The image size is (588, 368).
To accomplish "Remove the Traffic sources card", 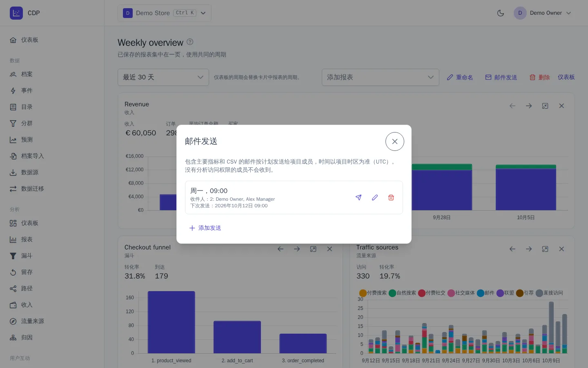I will coord(561,249).
